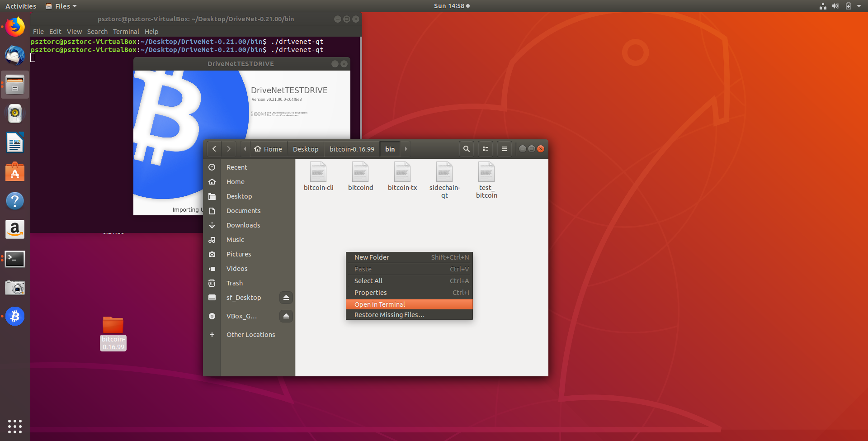The image size is (868, 441).
Task: Open Other Locations in sidebar
Action: (x=249, y=335)
